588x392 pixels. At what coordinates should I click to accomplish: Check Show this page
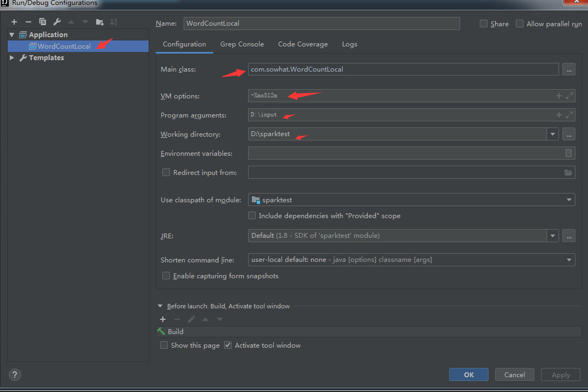tap(164, 345)
